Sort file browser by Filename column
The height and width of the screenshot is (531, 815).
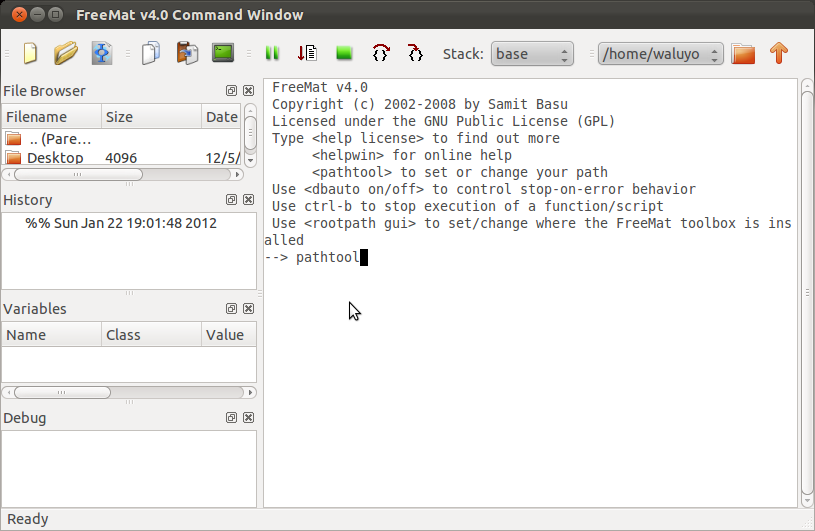pyautogui.click(x=51, y=117)
